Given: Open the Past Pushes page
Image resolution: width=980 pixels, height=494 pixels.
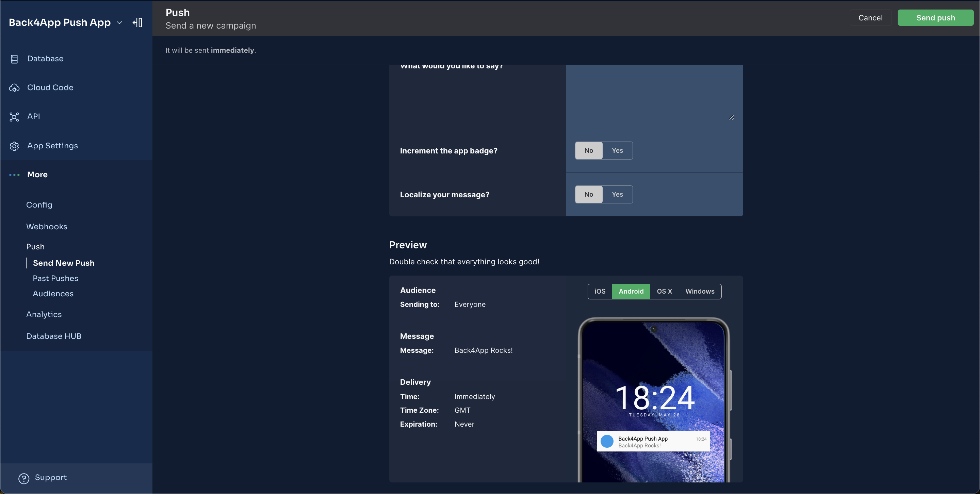Looking at the screenshot, I should click(55, 278).
